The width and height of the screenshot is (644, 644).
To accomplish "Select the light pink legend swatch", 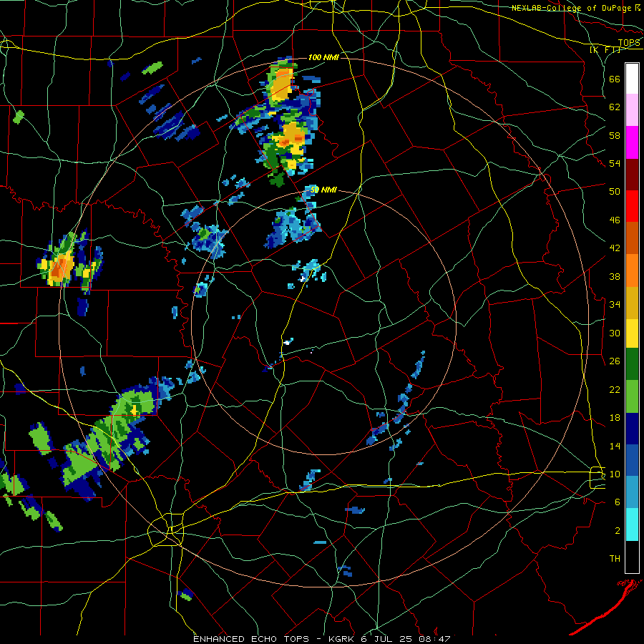I will click(632, 109).
